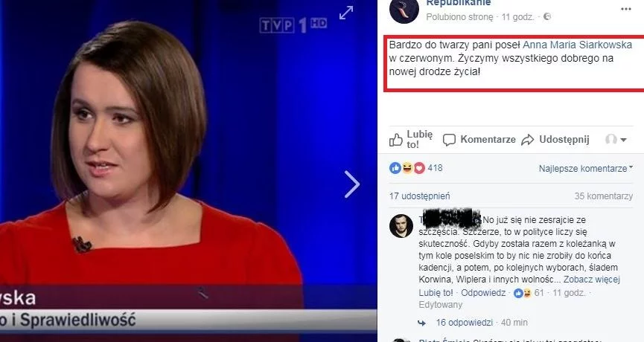The width and height of the screenshot is (644, 342).
Task: Expand comment with Zobacz więcej
Action: 591,280
